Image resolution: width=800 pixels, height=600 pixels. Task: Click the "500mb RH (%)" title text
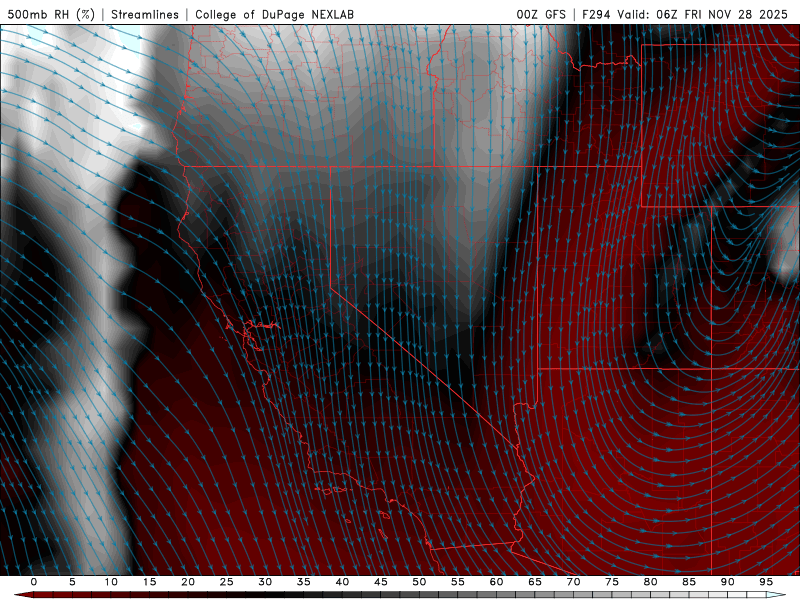pyautogui.click(x=51, y=14)
